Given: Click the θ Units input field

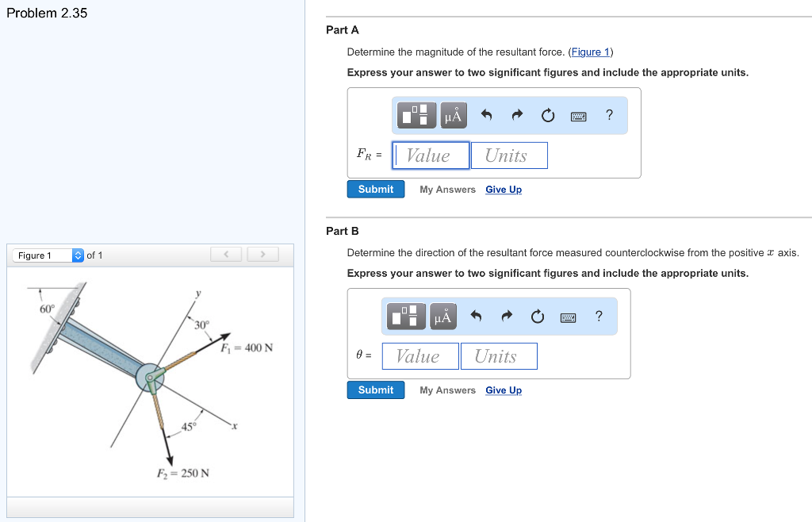Looking at the screenshot, I should coord(499,356).
